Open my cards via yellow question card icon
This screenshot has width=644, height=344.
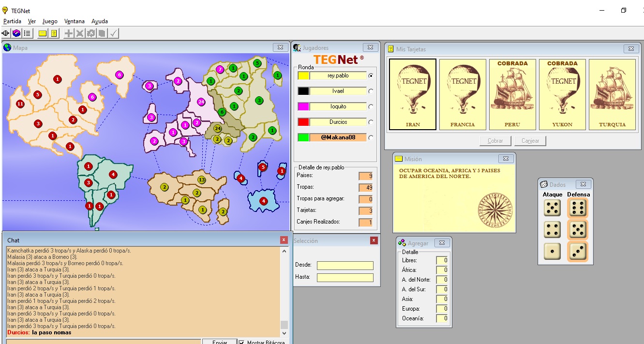(x=54, y=33)
